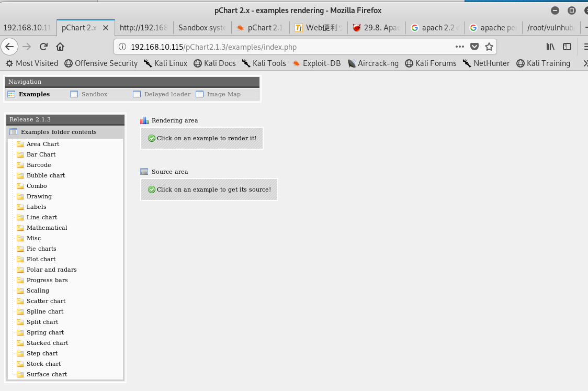Switch to the 192.168.10.11 tab
The height and width of the screenshot is (391, 588).
(x=27, y=28)
